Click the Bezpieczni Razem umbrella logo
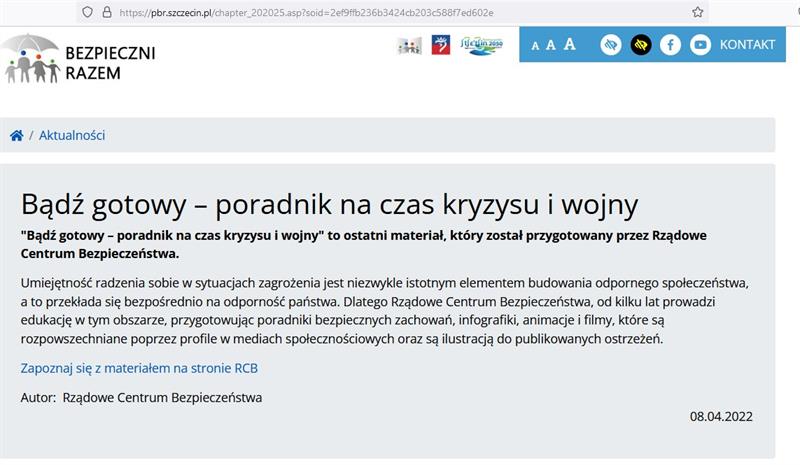800x465 pixels. click(x=30, y=58)
